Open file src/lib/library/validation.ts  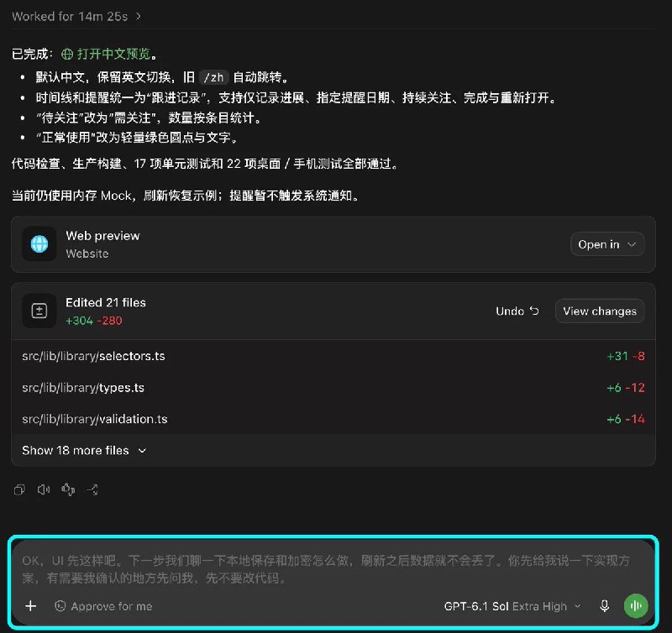point(95,419)
